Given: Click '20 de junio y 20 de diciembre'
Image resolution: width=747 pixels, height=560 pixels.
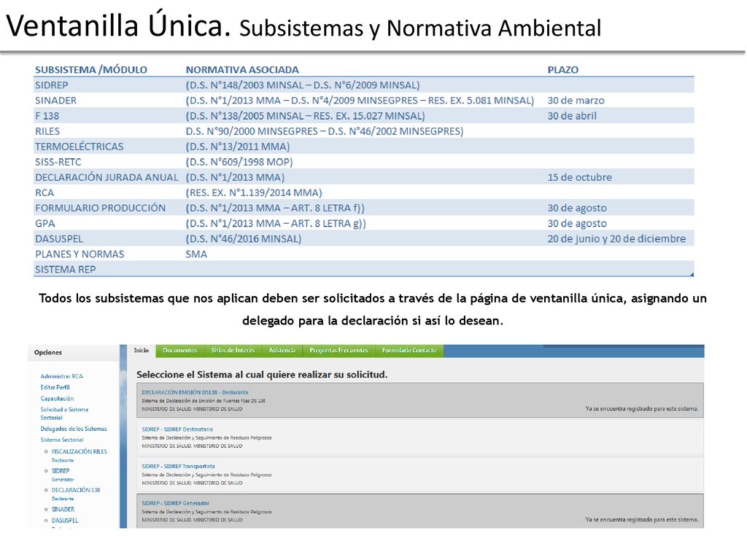Looking at the screenshot, I should click(x=616, y=238).
